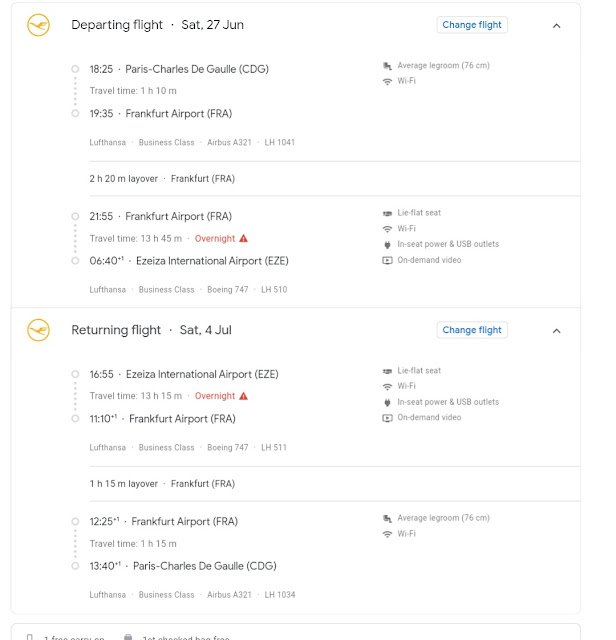The width and height of the screenshot is (616, 640).
Task: Click the Wi-Fi icon under Average legroom, departing
Action: tap(387, 81)
